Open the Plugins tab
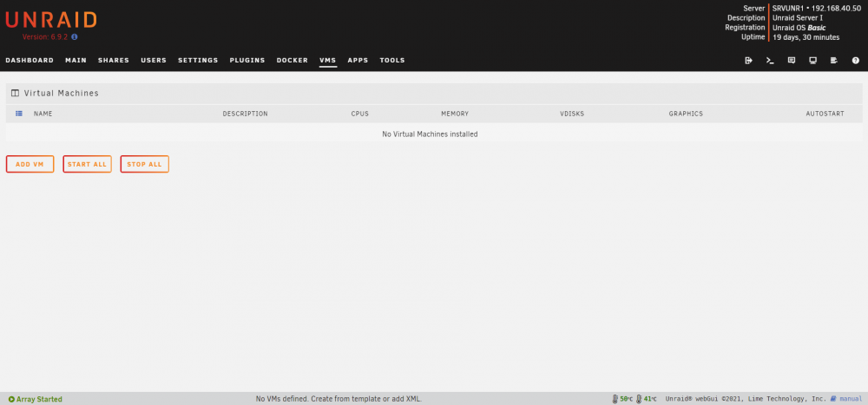This screenshot has width=868, height=405. [x=247, y=61]
